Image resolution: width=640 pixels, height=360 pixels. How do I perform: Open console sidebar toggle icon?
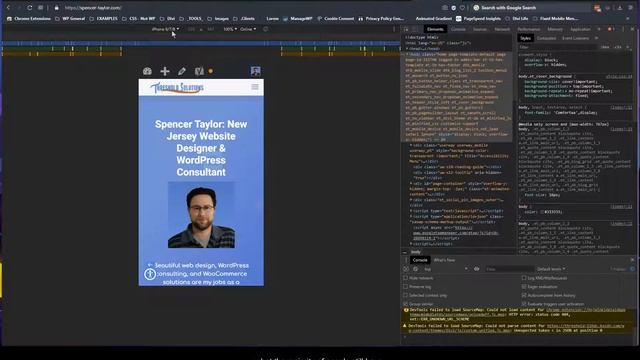coord(406,269)
